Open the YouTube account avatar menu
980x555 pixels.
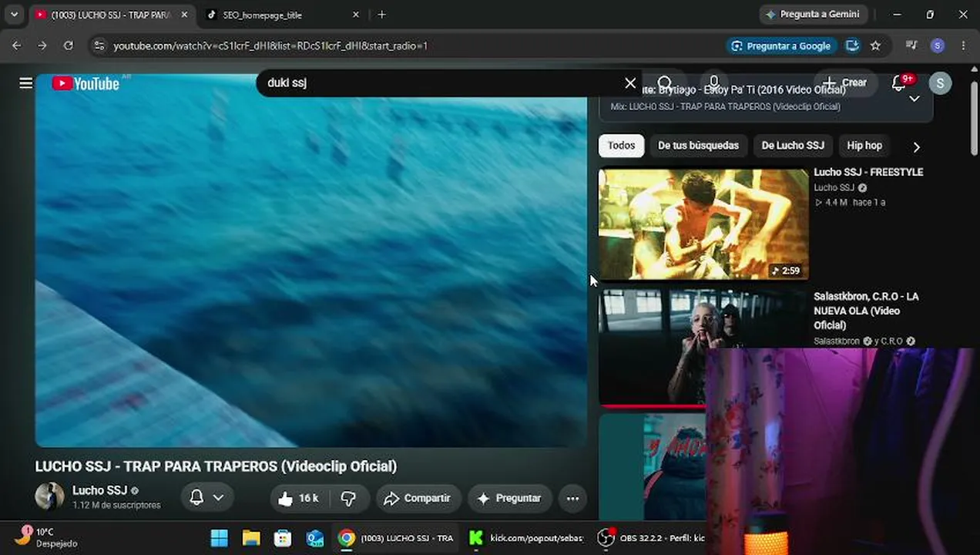(940, 83)
